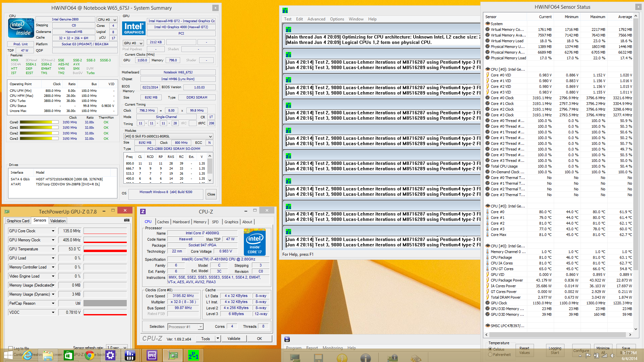Viewport: 644px width, 362px height.
Task: Click Validate button in CPU-Z
Action: [234, 339]
